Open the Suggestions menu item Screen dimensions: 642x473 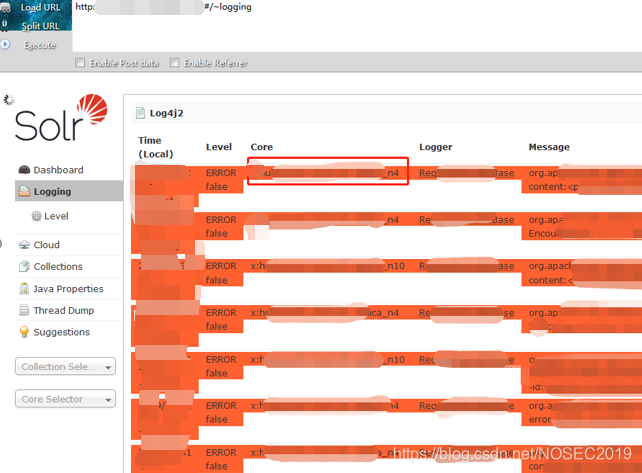point(61,332)
